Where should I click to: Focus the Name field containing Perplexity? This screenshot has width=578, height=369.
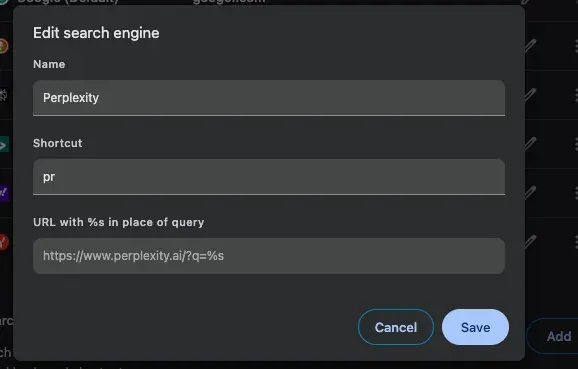point(269,98)
